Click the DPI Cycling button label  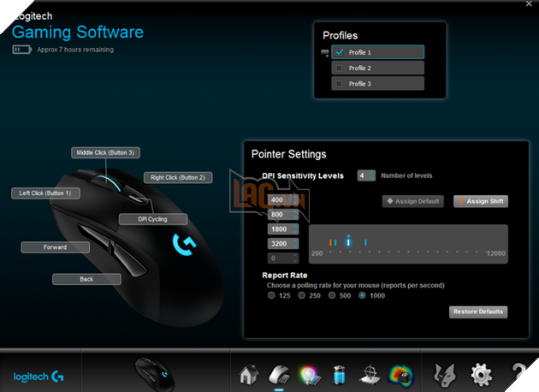[153, 219]
